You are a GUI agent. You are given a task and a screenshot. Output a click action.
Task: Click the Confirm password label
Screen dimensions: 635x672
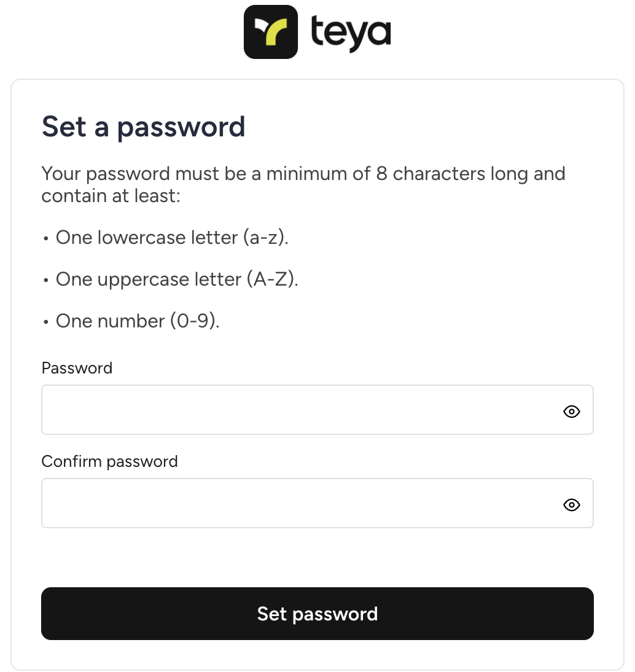click(x=109, y=461)
